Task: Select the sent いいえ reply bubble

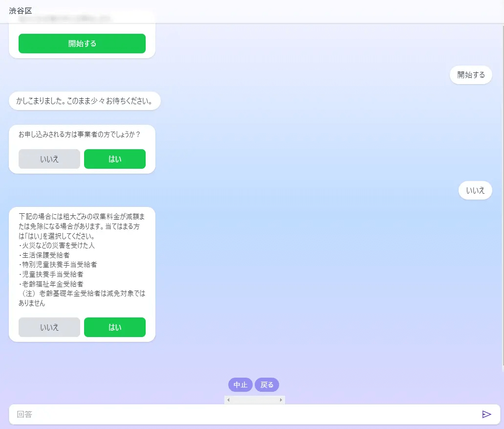Action: [x=475, y=190]
